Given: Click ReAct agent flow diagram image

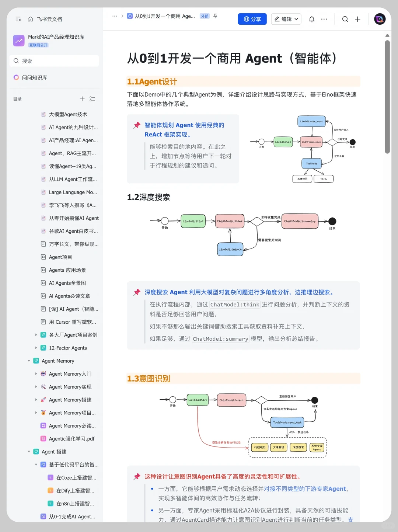Looking at the screenshot, I should coord(303,149).
